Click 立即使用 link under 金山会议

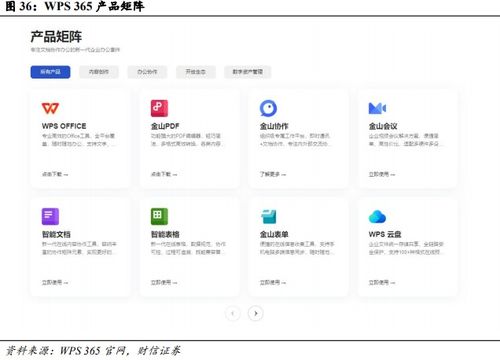pos(382,174)
